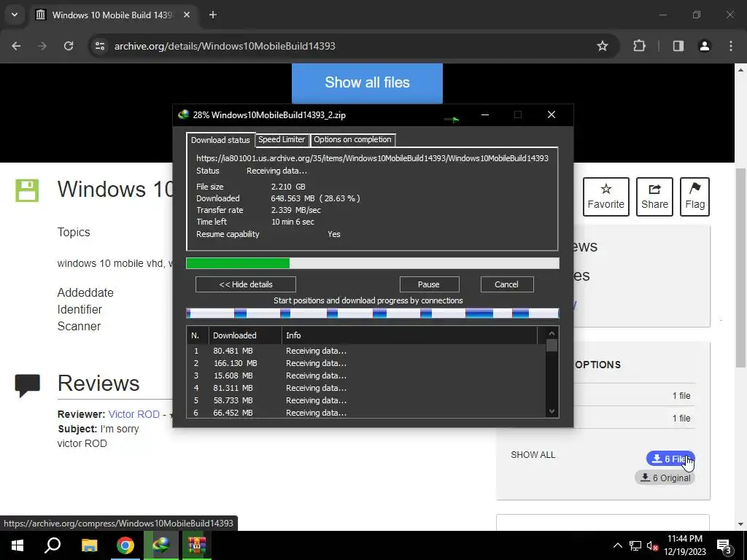Viewport: 747px width, 560px height.
Task: Click the network tray icon
Action: pos(635,545)
